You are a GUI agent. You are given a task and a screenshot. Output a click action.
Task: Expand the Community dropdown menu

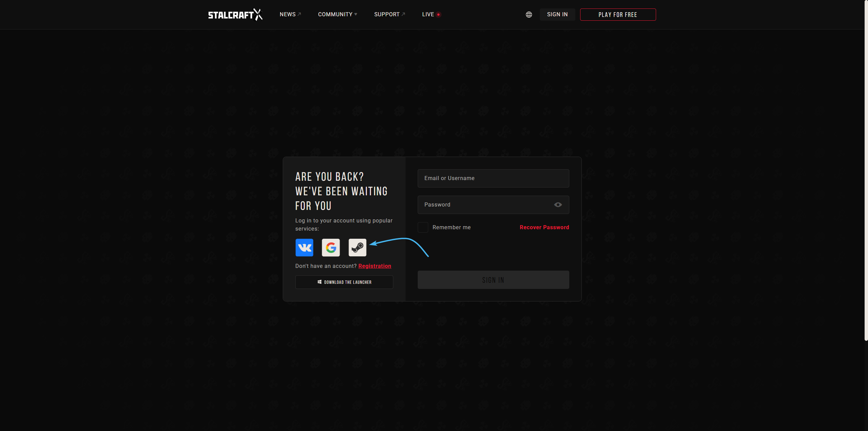(x=337, y=14)
